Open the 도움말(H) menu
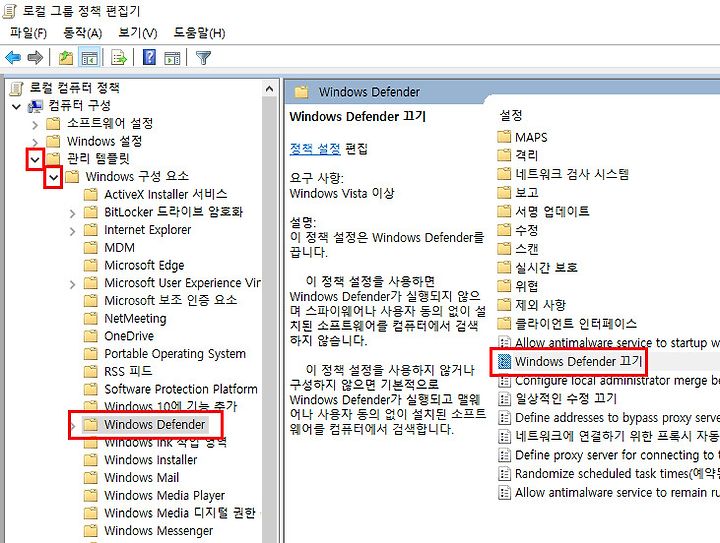The width and height of the screenshot is (720, 543). [199, 33]
